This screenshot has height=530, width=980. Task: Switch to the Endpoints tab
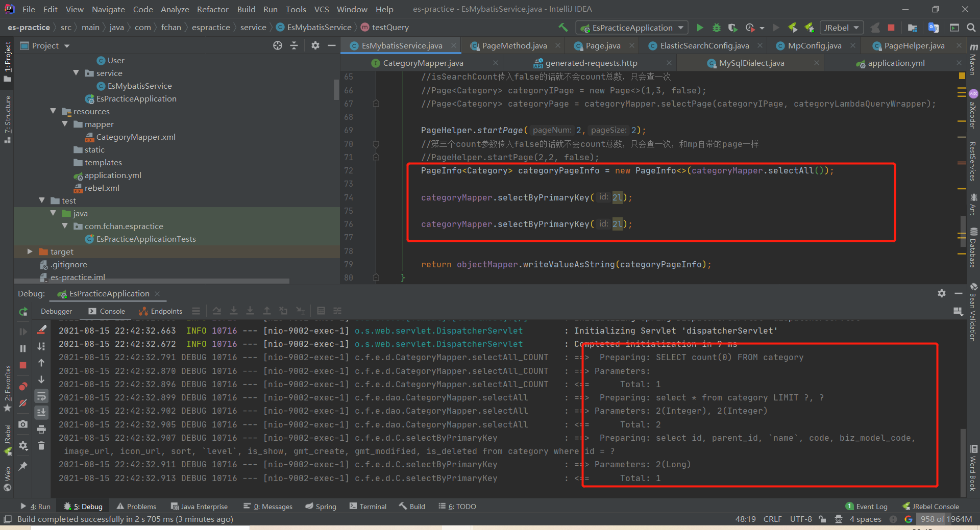[161, 311]
